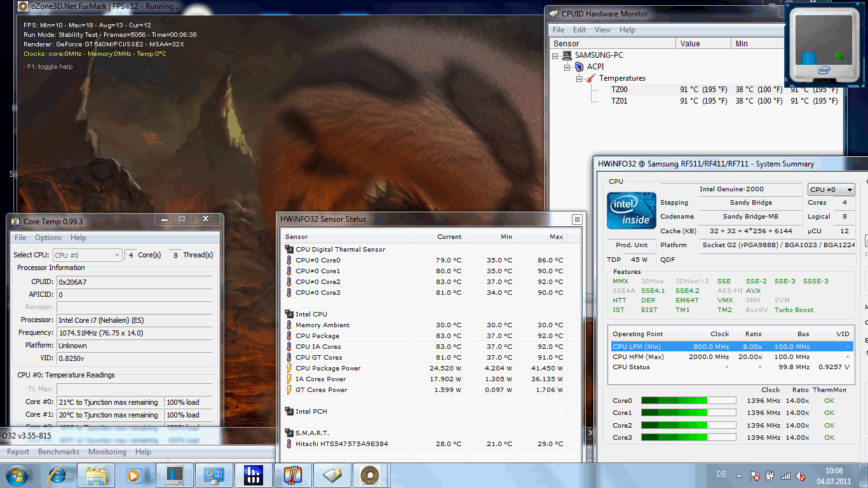Click the blue bars Turbo Boost taskbar icon
The height and width of the screenshot is (488, 868).
click(253, 475)
